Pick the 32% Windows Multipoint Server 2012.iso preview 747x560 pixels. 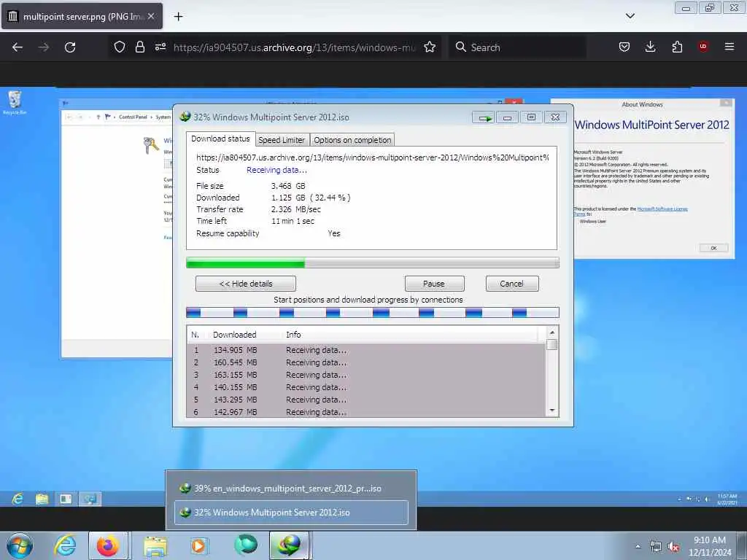[x=291, y=513]
